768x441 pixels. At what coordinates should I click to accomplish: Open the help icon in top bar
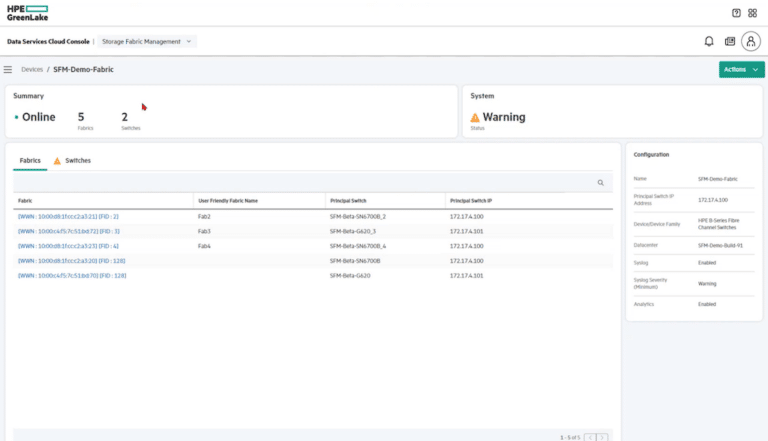736,13
